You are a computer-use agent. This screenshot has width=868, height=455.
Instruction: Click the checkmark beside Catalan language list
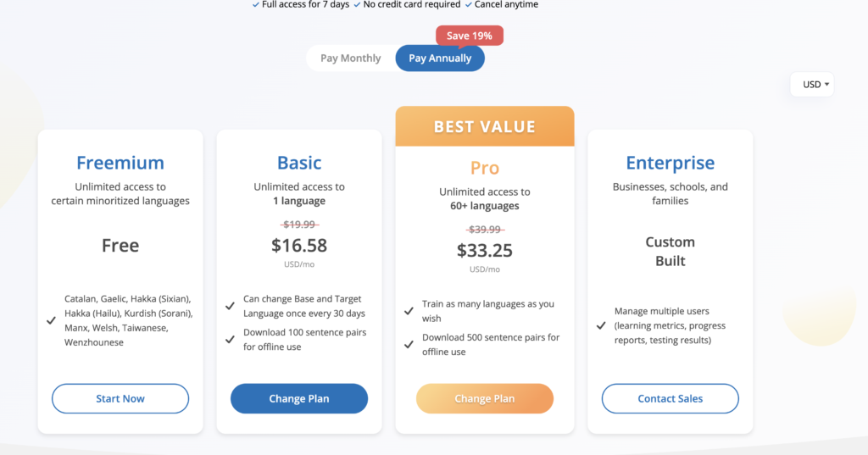click(x=53, y=320)
